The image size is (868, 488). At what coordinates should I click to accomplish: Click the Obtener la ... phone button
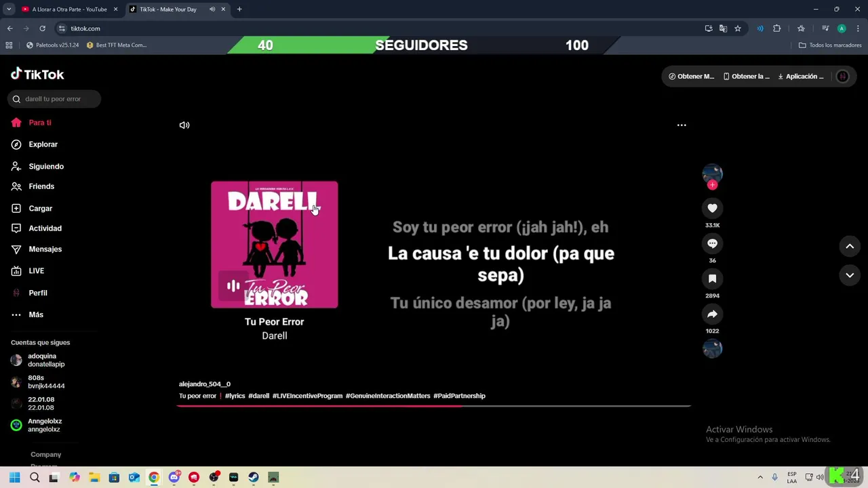pos(747,77)
